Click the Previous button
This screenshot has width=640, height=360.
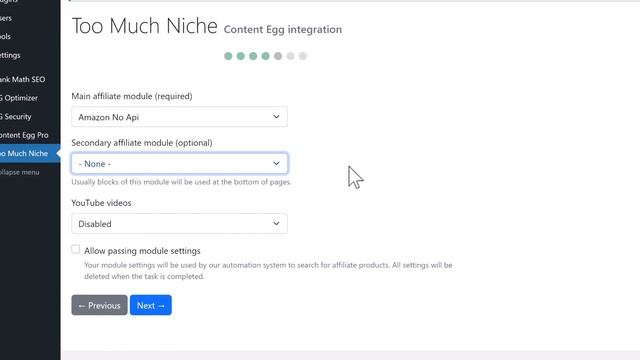tap(99, 305)
